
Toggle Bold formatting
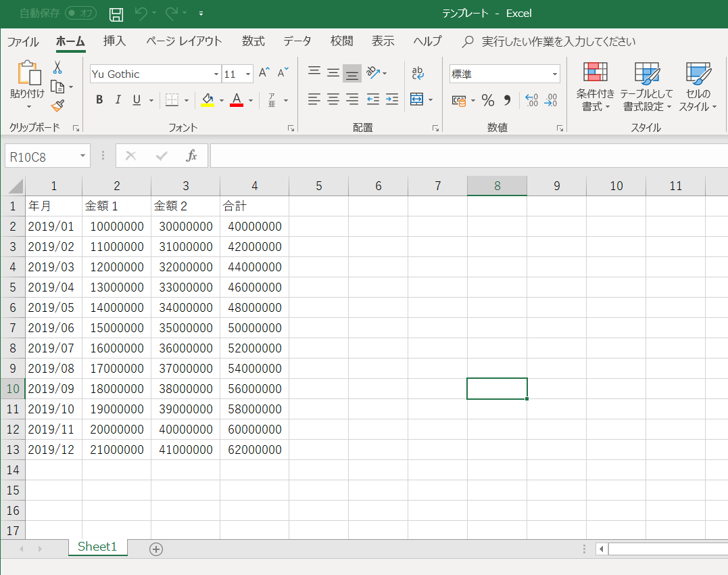99,100
